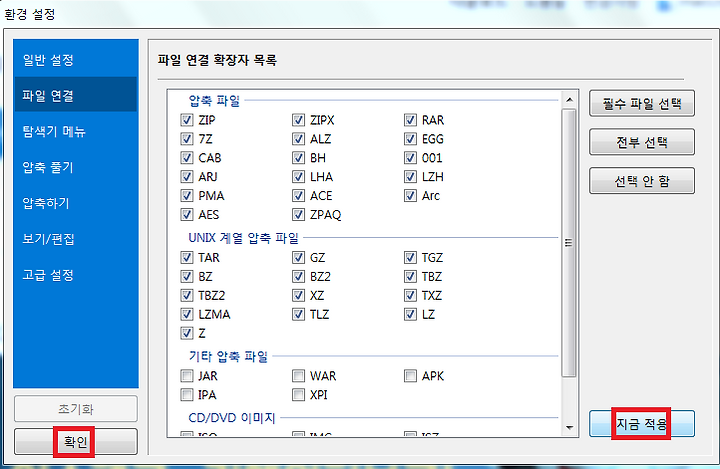Click the 기타 압축 파일 heading
This screenshot has height=469, width=720.
click(x=228, y=356)
